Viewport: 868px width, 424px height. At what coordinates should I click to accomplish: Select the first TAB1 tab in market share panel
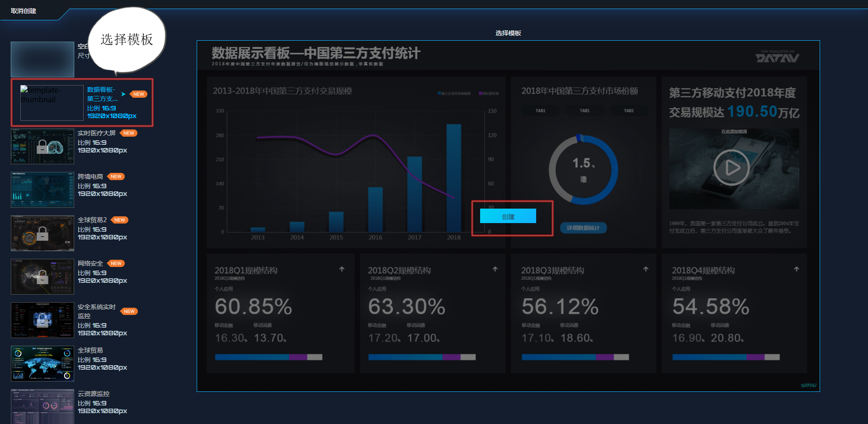pos(540,110)
